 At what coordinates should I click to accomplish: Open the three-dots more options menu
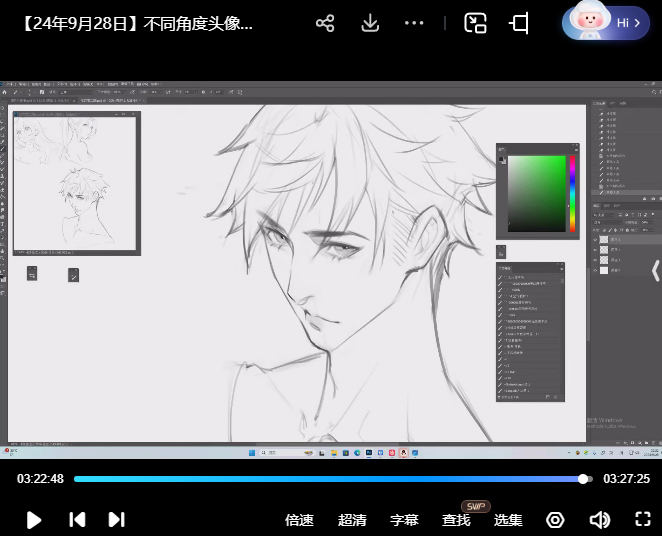[414, 23]
